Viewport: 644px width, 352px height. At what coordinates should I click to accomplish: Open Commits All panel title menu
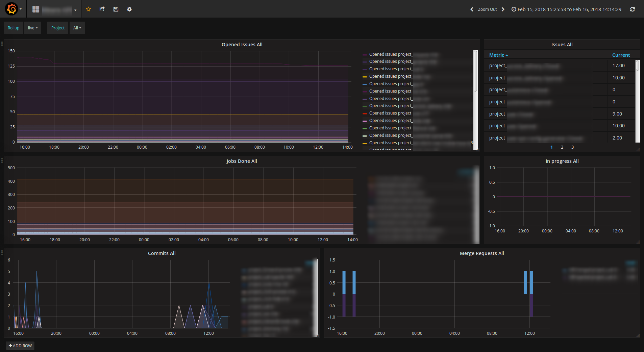[162, 253]
